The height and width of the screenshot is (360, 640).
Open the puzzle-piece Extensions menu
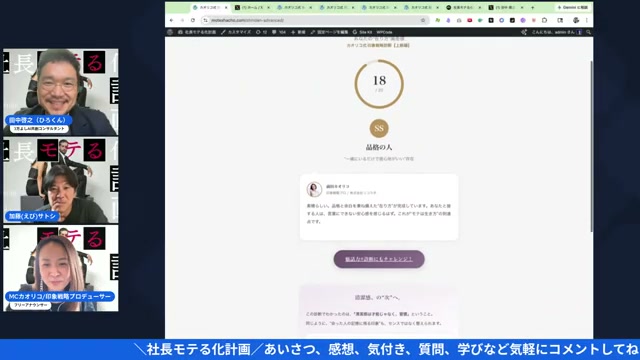544,20
